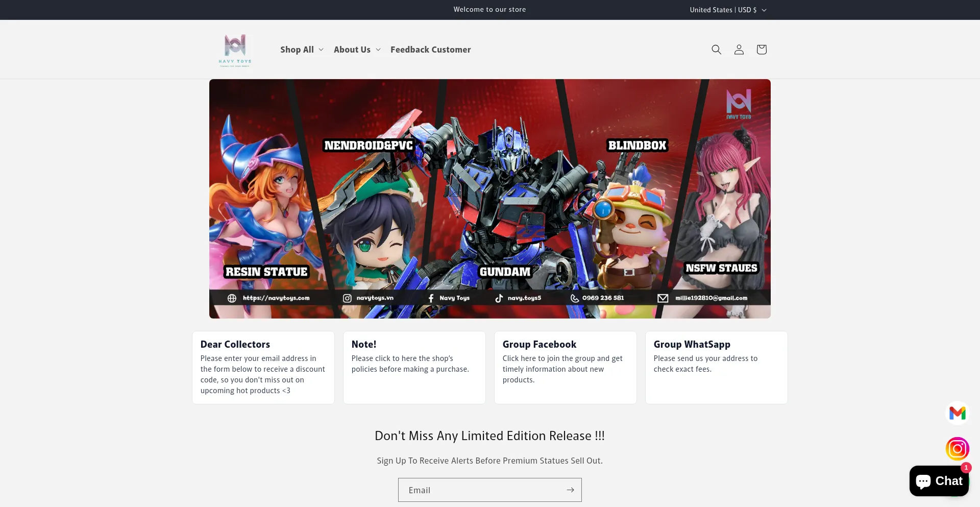Click the RESIN STATUE banner label

pos(267,272)
